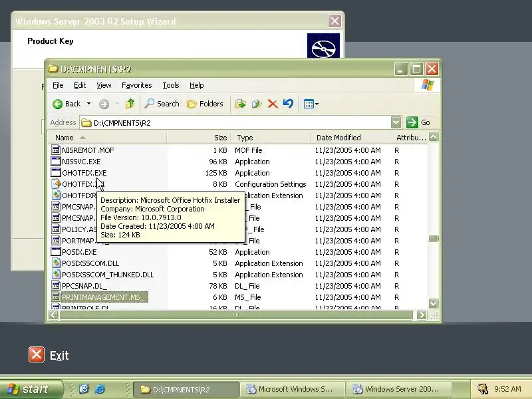This screenshot has height=399, width=532.
Task: Open the File menu
Action: point(58,85)
